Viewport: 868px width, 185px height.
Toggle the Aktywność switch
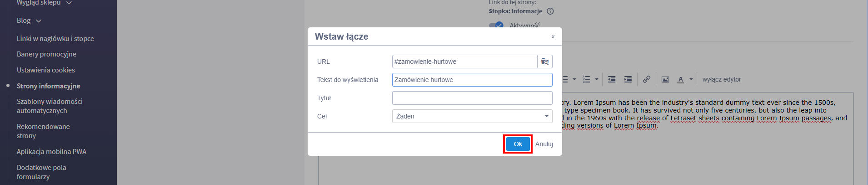tap(496, 26)
